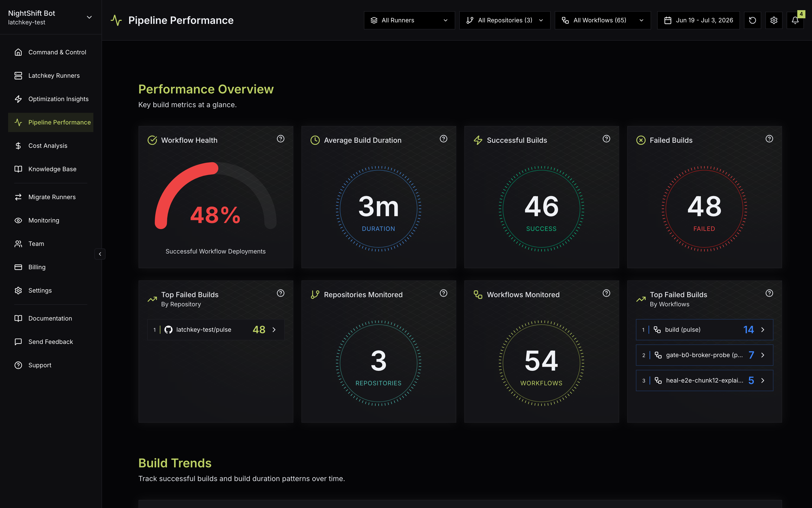The height and width of the screenshot is (508, 812).
Task: Go to Command & Control
Action: click(51, 52)
